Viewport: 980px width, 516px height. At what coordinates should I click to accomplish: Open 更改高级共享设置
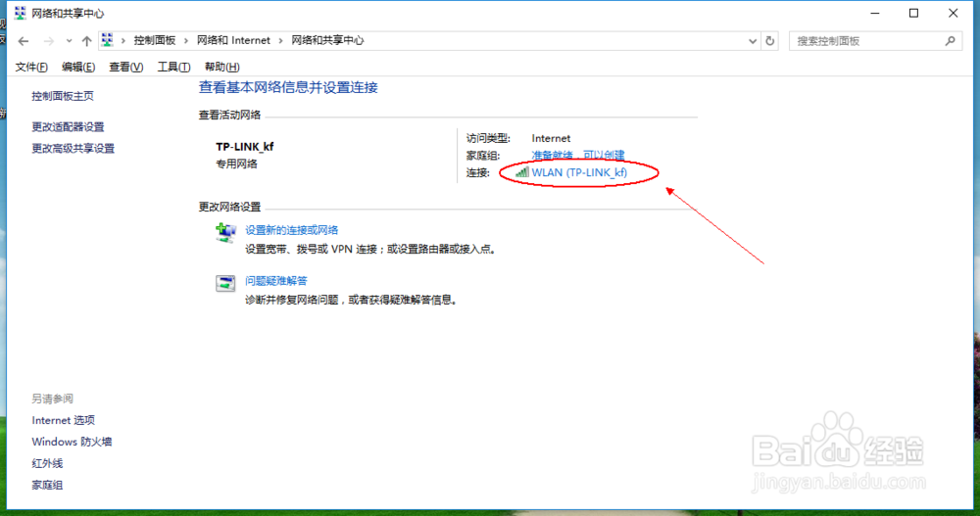point(73,149)
